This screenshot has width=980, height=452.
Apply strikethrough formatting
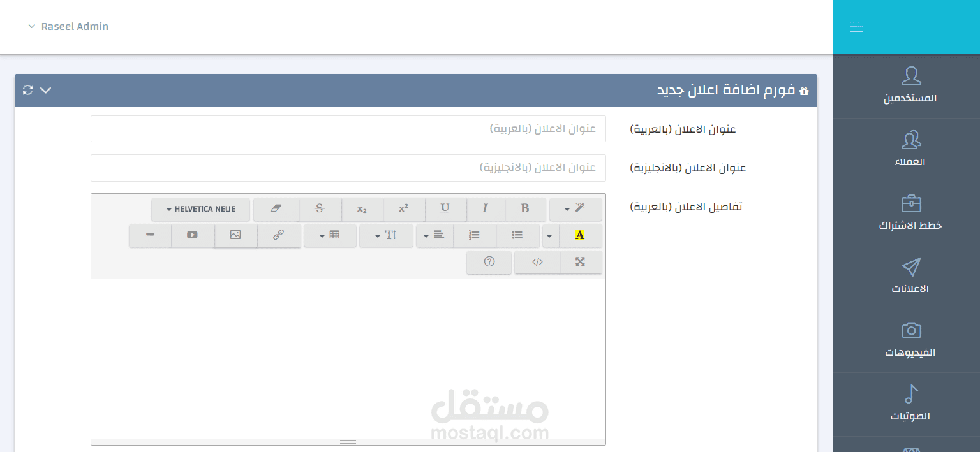[320, 208]
